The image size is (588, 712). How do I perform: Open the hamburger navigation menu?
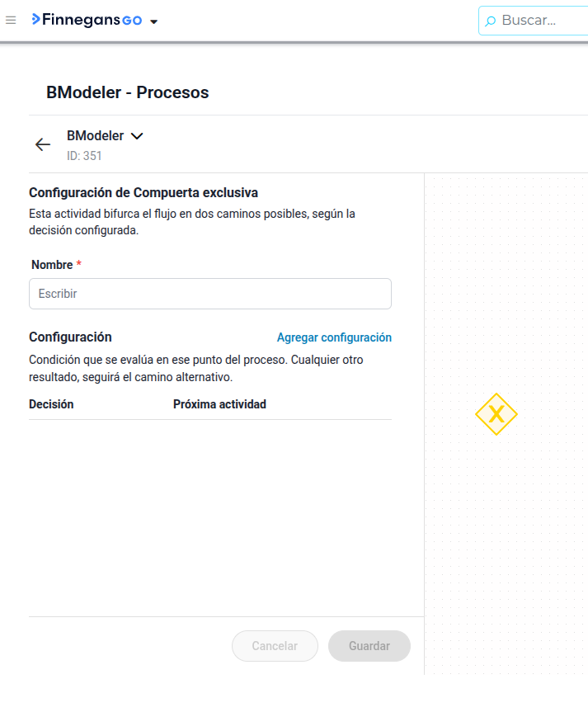pos(11,20)
